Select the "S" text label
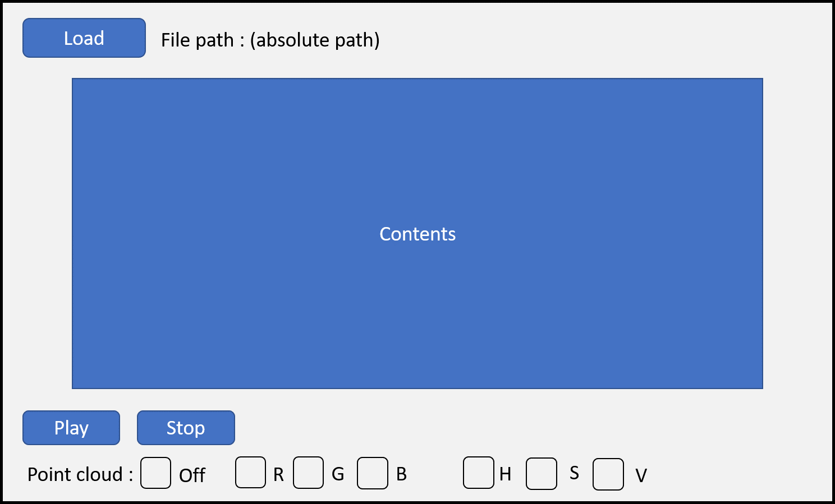Viewport: 835px width, 504px height. (574, 473)
